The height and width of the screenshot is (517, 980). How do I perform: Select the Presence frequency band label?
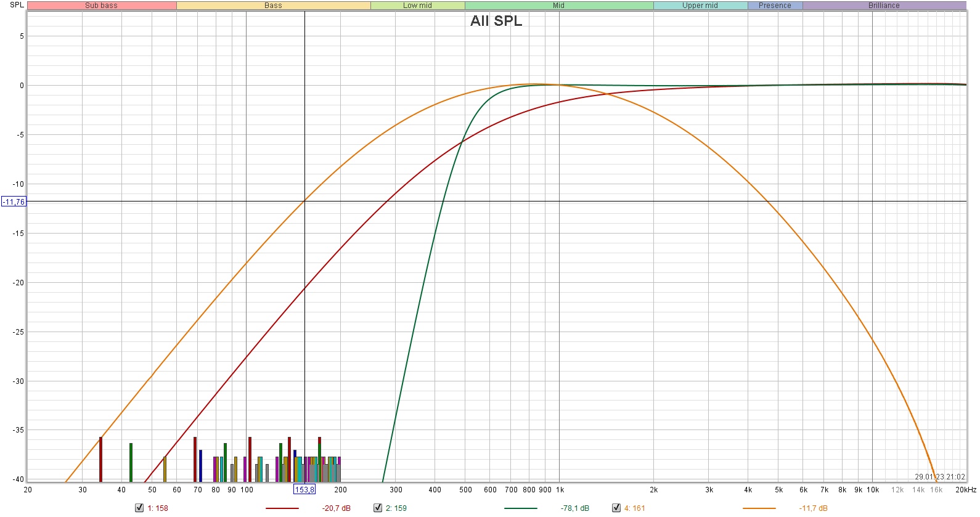tap(775, 6)
